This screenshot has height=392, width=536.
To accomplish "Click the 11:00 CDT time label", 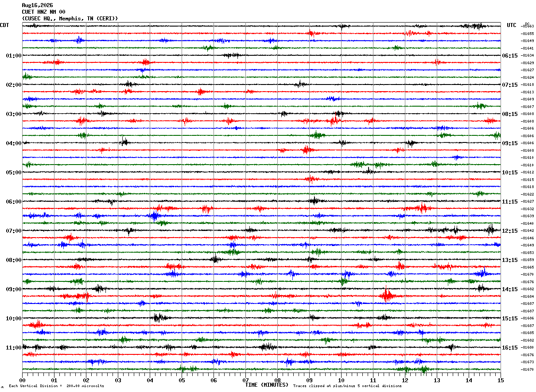I will (14, 348).
